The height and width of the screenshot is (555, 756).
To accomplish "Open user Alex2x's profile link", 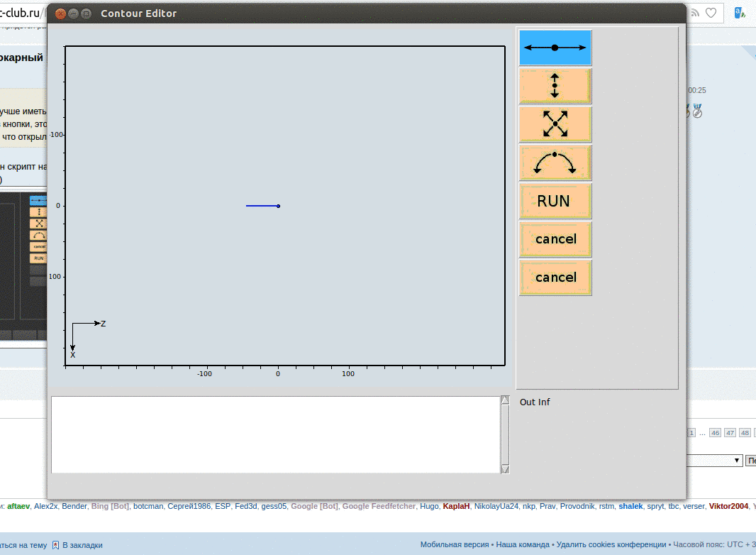I will pos(46,506).
